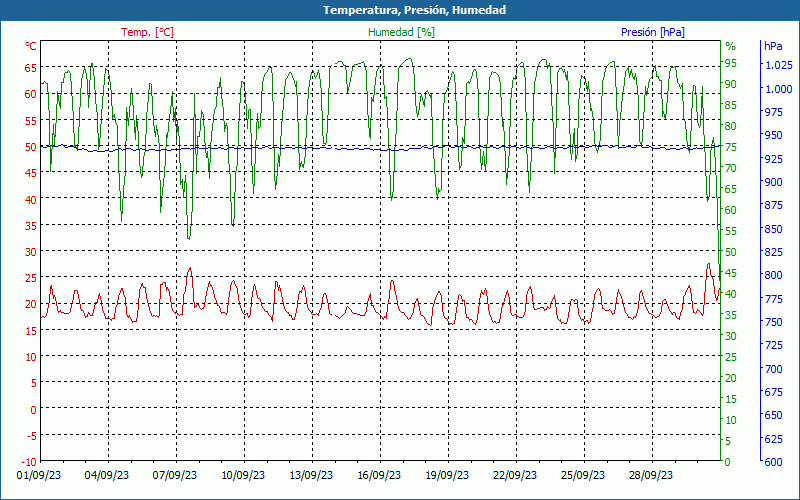This screenshot has width=800, height=500.
Task: Select the 'Temp. [°C]' legend label
Action: tap(147, 32)
